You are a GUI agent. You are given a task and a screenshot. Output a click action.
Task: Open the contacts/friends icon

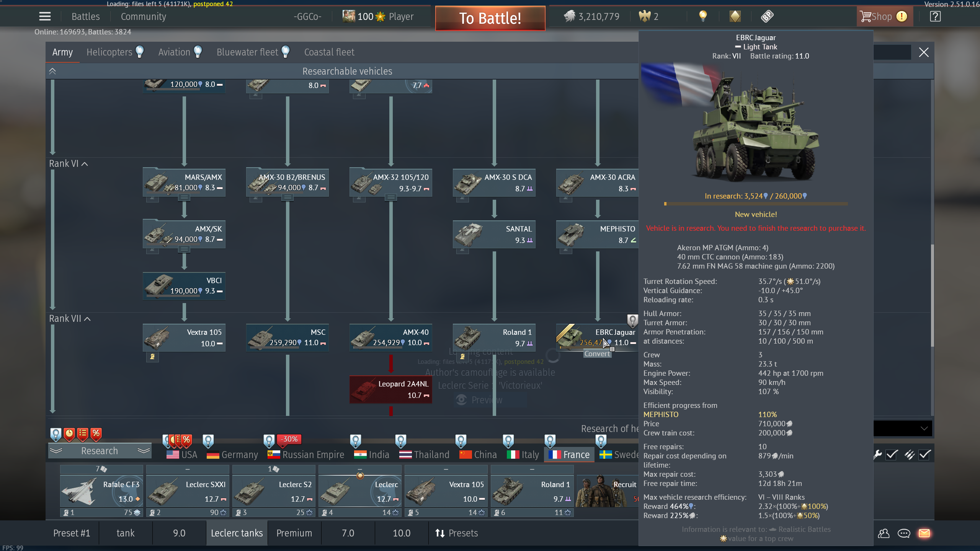pos(884,533)
